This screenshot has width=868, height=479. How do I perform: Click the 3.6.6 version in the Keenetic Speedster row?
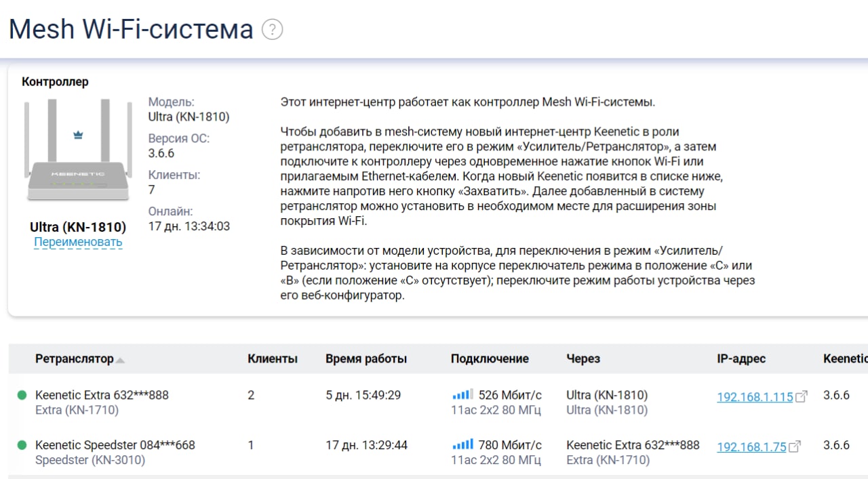point(836,445)
